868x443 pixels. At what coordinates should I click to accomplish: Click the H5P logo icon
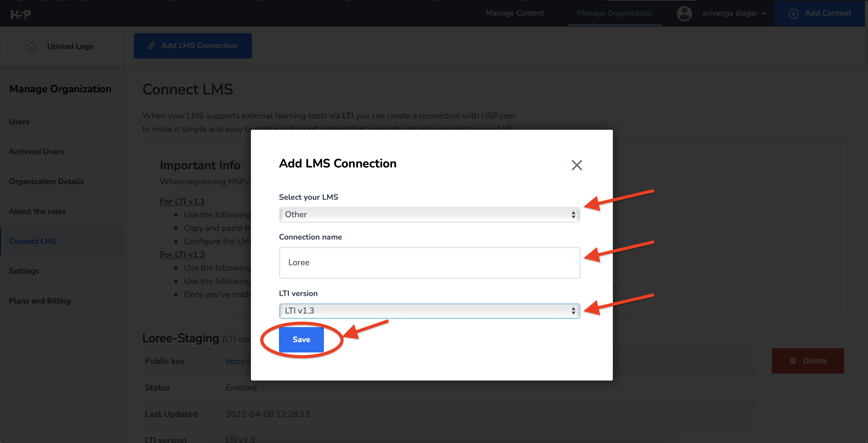pos(21,14)
